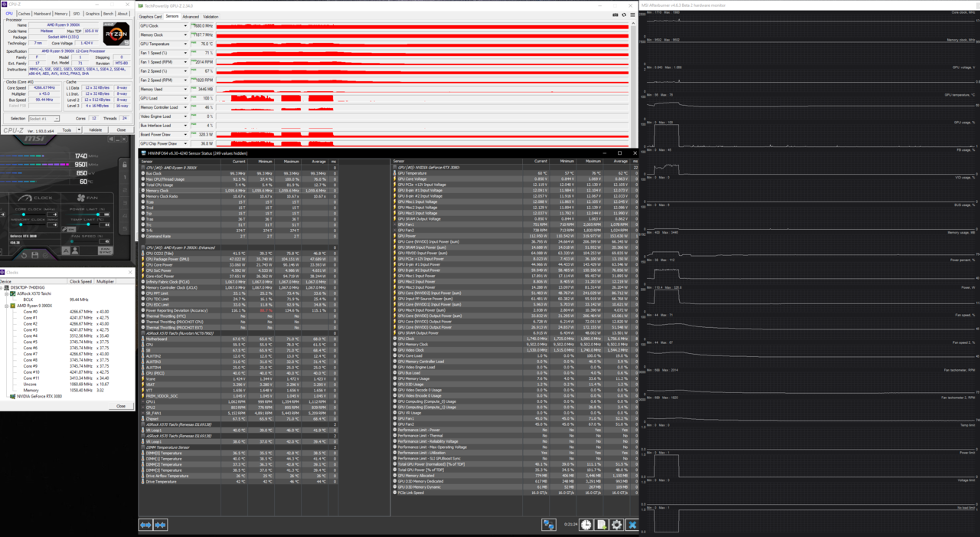Select Afterburner profile slot 2
980x537 pixels.
coord(125,190)
